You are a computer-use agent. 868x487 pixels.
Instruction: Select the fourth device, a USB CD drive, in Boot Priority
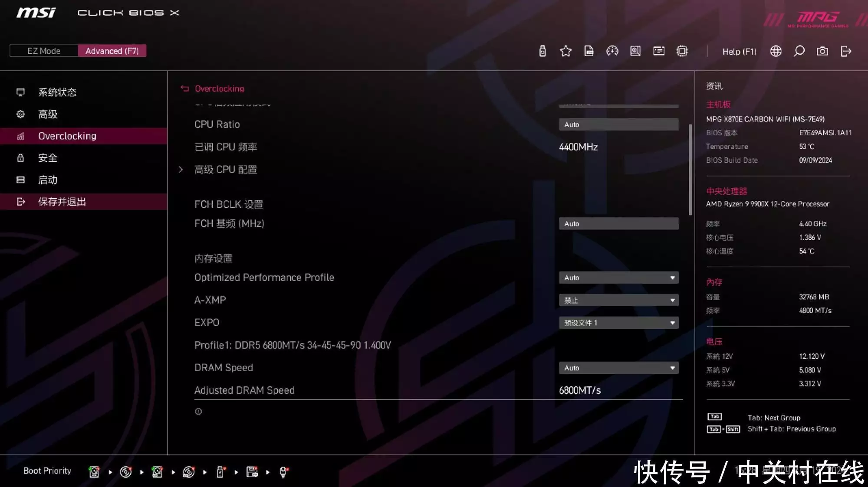(x=189, y=471)
